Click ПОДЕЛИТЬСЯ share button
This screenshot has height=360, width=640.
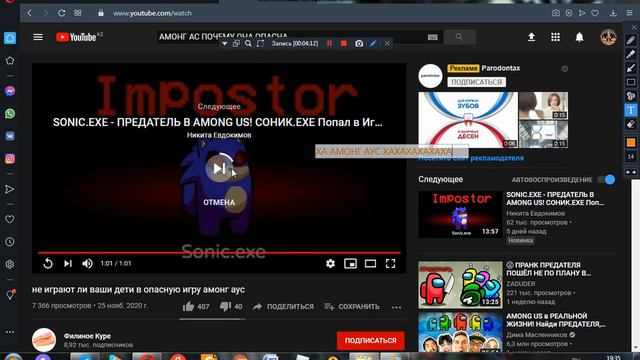(283, 307)
